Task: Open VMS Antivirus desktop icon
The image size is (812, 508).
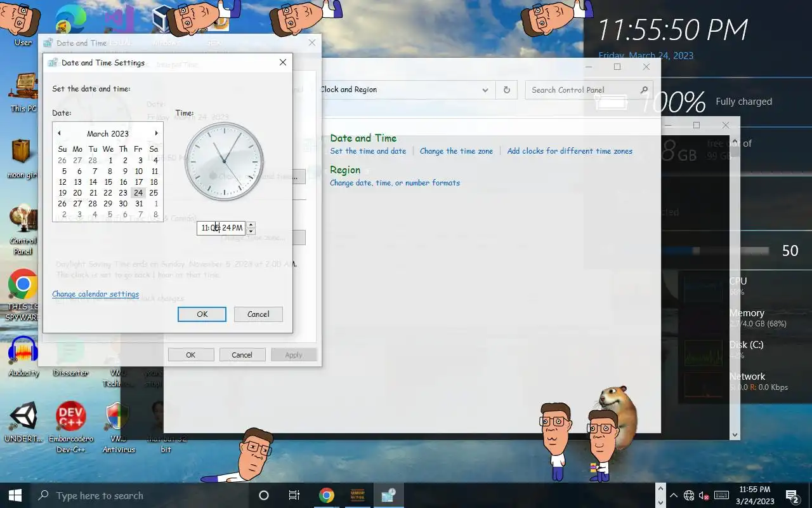Action: click(119, 427)
